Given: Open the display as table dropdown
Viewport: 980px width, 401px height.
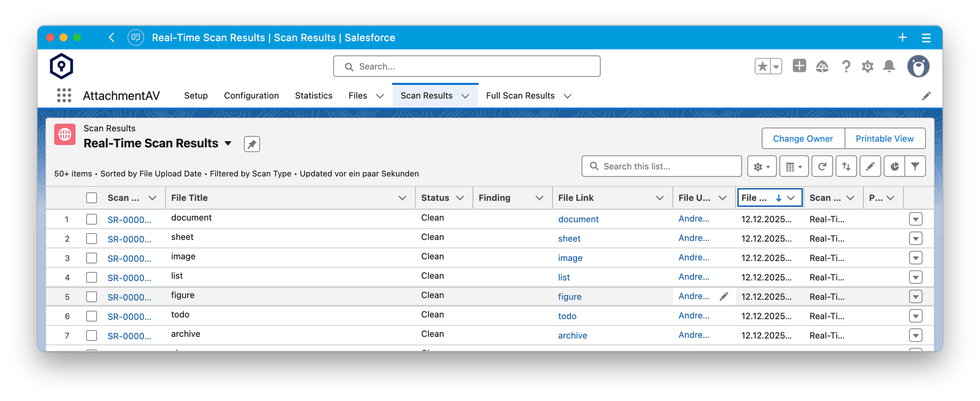Looking at the screenshot, I should pyautogui.click(x=794, y=166).
